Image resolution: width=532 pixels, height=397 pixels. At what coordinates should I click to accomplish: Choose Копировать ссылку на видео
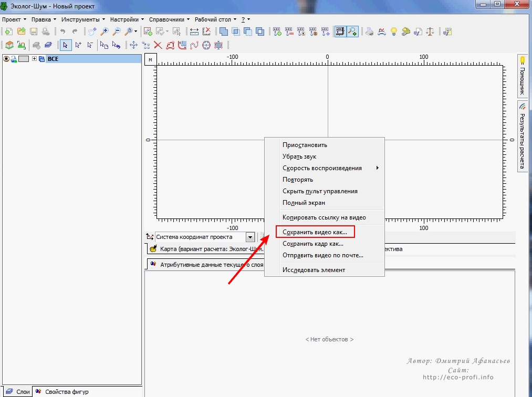point(324,217)
